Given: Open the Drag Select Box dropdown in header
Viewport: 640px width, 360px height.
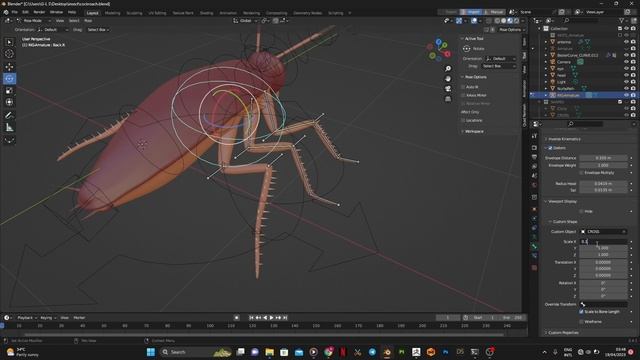Looking at the screenshot, I should coord(98,30).
